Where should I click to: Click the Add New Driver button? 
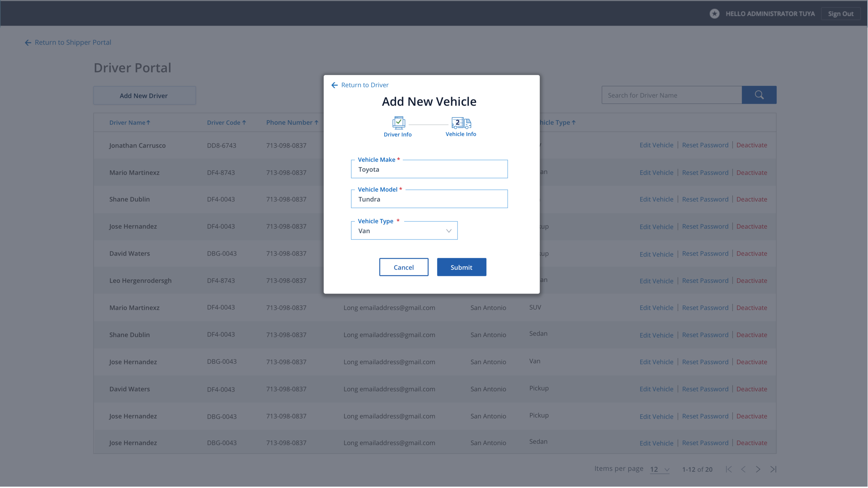tap(144, 95)
